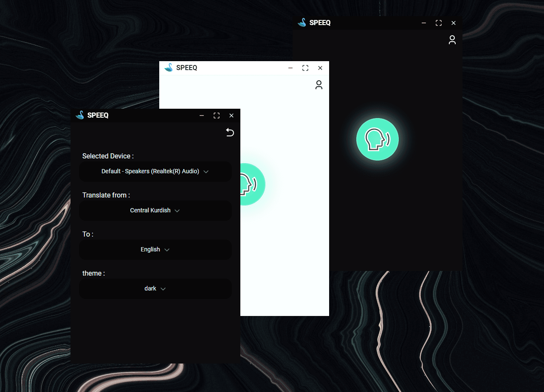Click the SPEEQ swan logo in dark main window
Image resolution: width=544 pixels, height=392 pixels.
pyautogui.click(x=302, y=23)
